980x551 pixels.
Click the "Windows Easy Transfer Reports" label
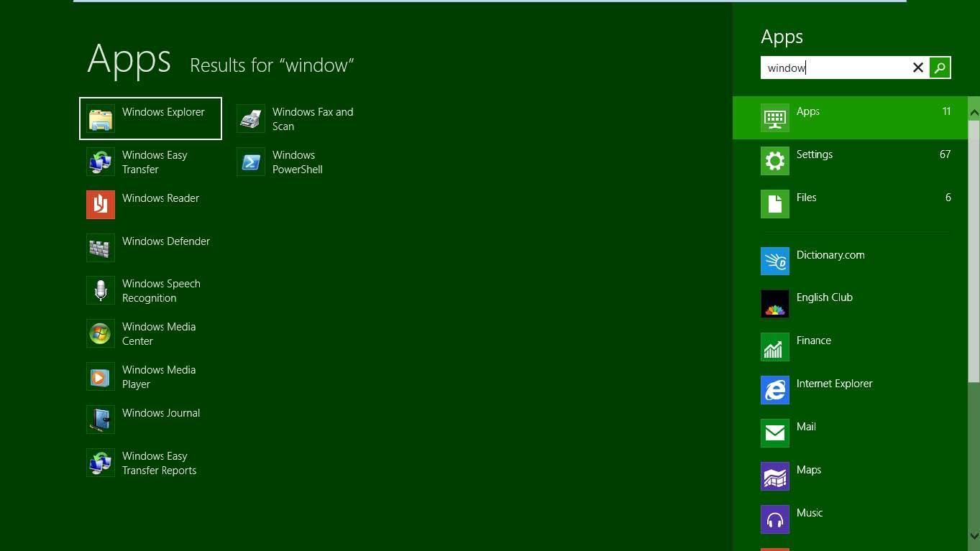pos(159,463)
